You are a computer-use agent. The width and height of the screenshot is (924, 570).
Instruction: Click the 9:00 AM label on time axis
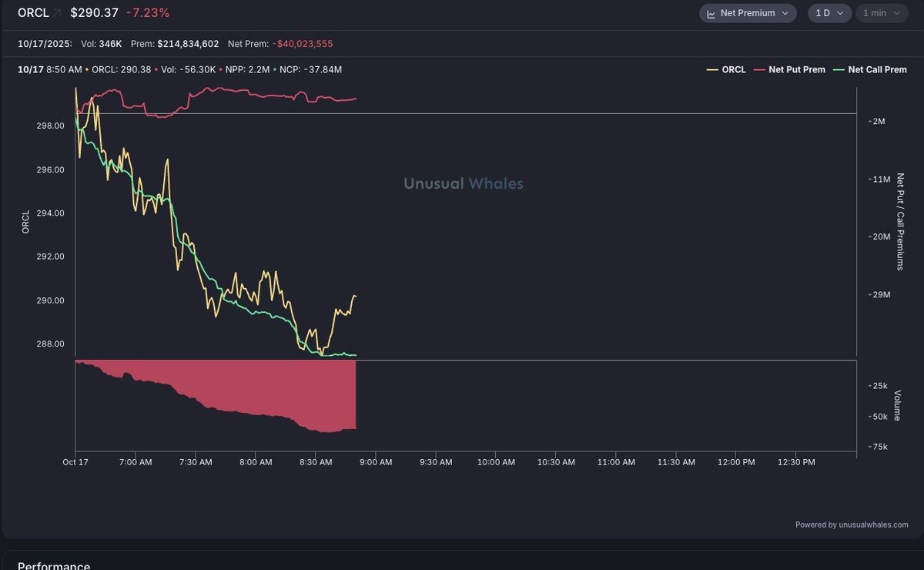[x=376, y=462]
